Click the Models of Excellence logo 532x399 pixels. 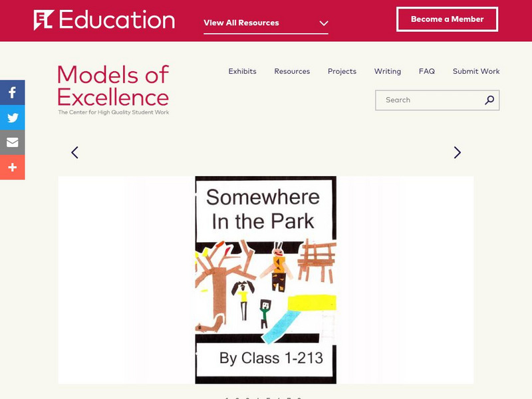113,86
